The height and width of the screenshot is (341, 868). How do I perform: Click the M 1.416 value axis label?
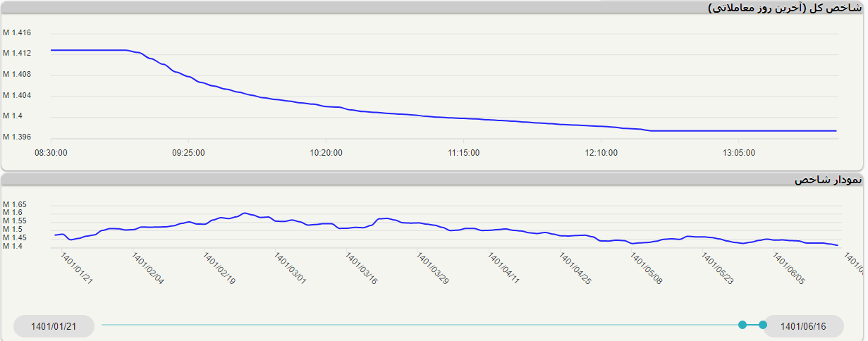pyautogui.click(x=16, y=32)
